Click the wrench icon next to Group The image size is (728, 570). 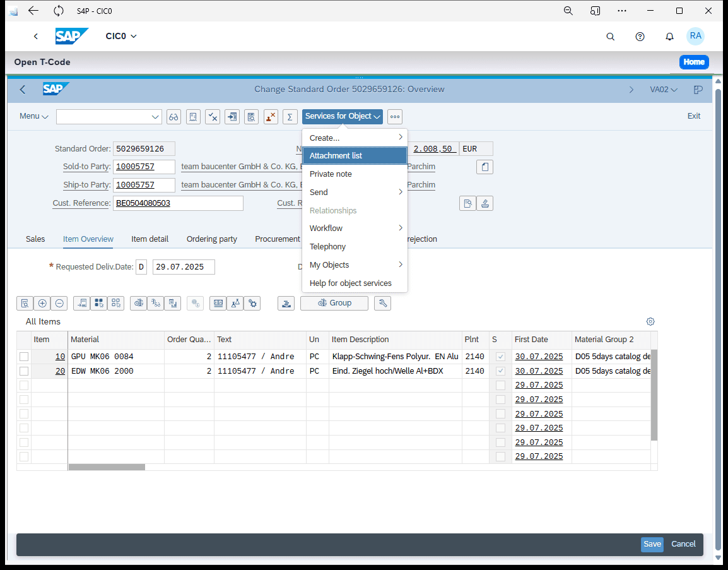pos(382,304)
